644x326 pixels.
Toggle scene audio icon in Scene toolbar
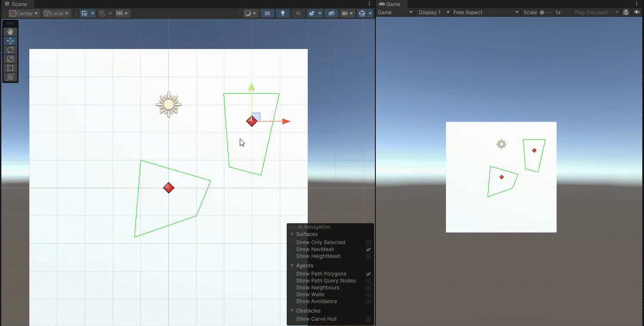pyautogui.click(x=298, y=13)
